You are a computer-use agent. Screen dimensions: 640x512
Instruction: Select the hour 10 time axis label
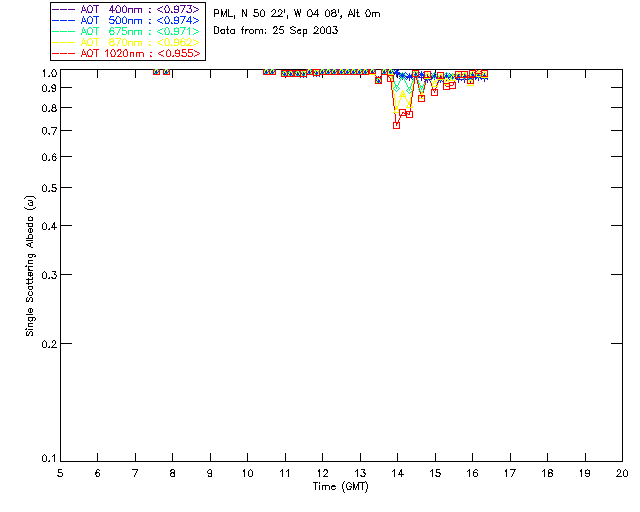pos(247,473)
